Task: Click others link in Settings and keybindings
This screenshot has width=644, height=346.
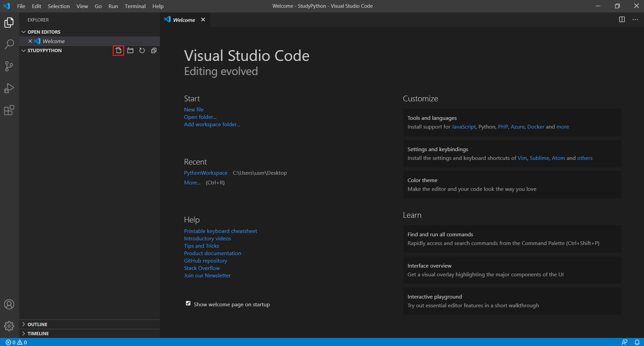Action: coord(585,158)
